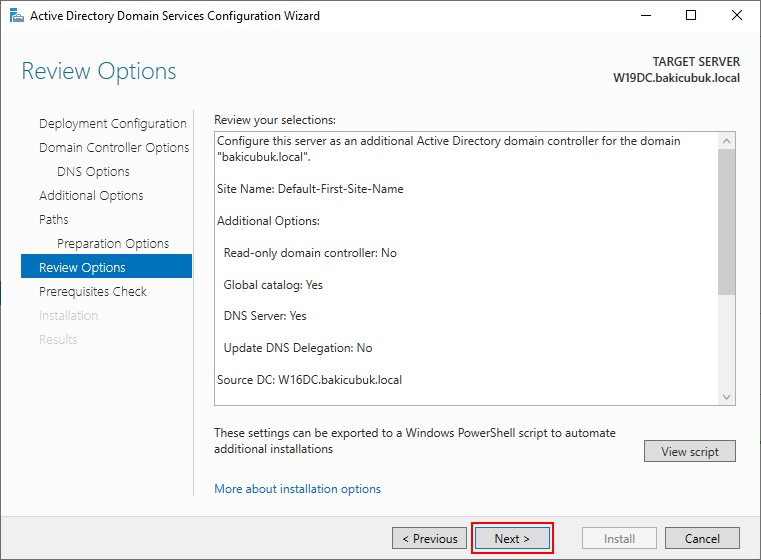This screenshot has width=761, height=560.
Task: Open the Deployment Configuration step
Action: (113, 124)
